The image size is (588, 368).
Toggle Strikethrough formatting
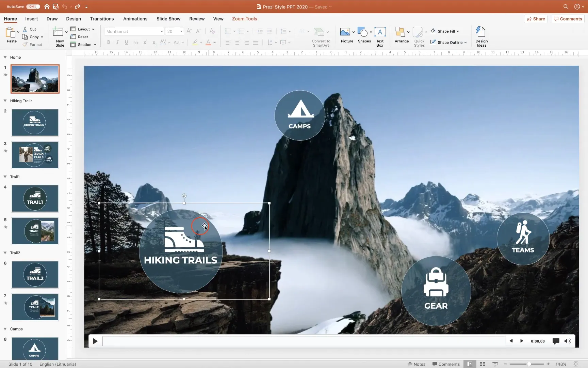[135, 42]
